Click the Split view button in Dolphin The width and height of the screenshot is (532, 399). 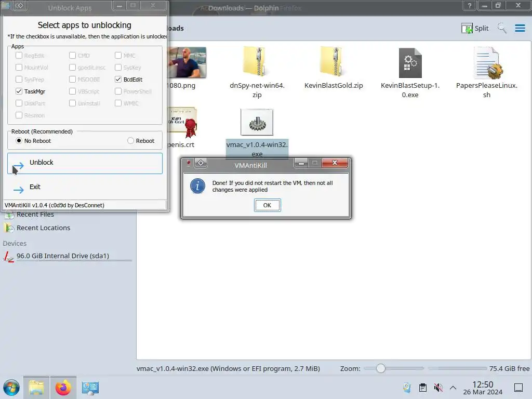point(475,28)
